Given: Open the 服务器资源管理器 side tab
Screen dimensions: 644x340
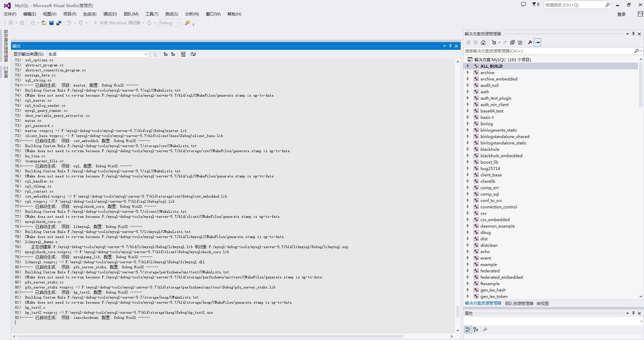Looking at the screenshot, I should point(6,46).
